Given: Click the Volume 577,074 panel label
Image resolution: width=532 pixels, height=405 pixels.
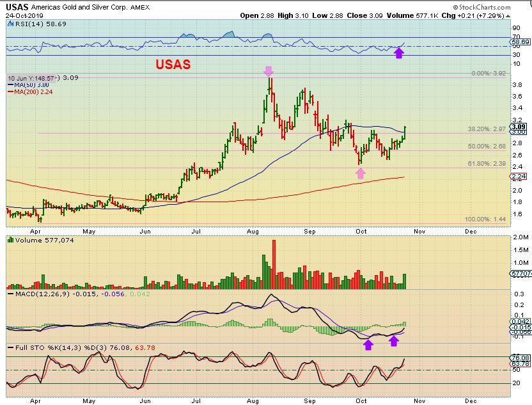Looking at the screenshot, I should (x=44, y=241).
